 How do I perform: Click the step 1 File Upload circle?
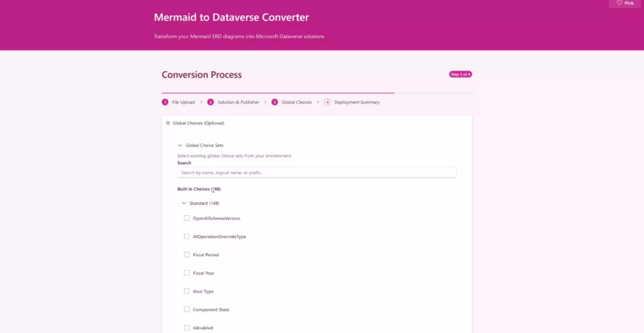[165, 102]
